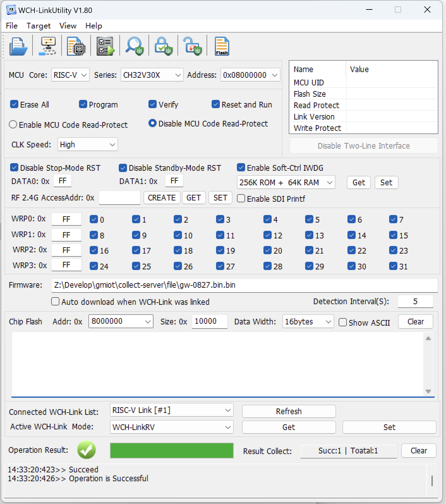Open Active WCH-Link Mode dropdown
This screenshot has height=504, width=446.
(172, 427)
